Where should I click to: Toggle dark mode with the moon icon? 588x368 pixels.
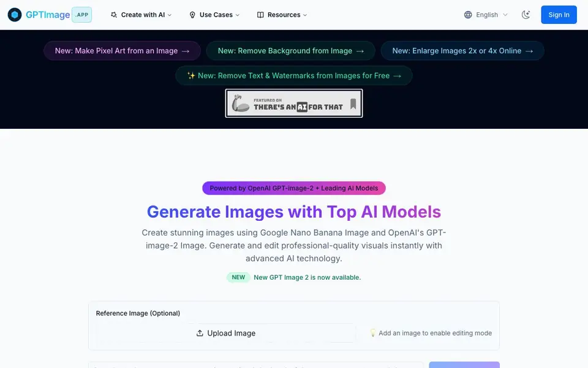coord(526,15)
